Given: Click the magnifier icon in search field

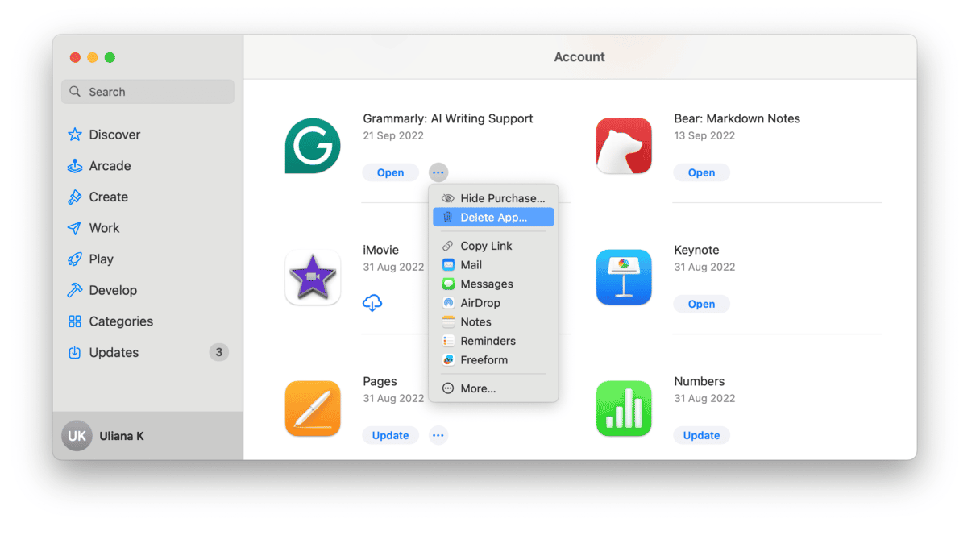Looking at the screenshot, I should tap(75, 92).
